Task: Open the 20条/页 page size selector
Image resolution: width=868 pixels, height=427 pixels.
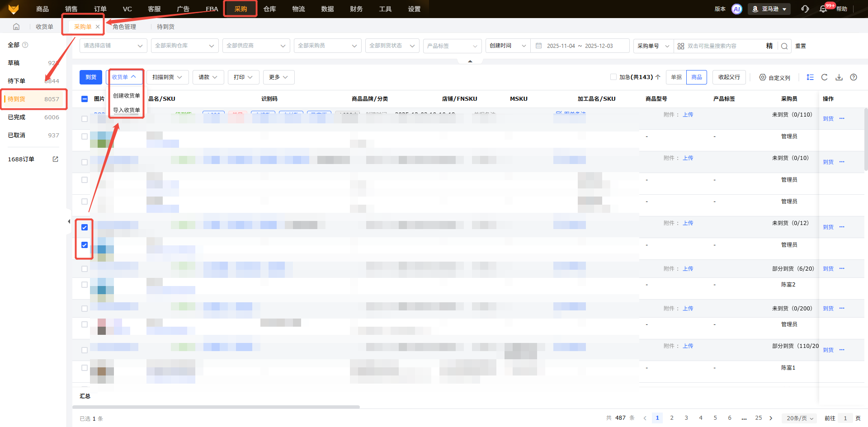Action: (x=799, y=418)
